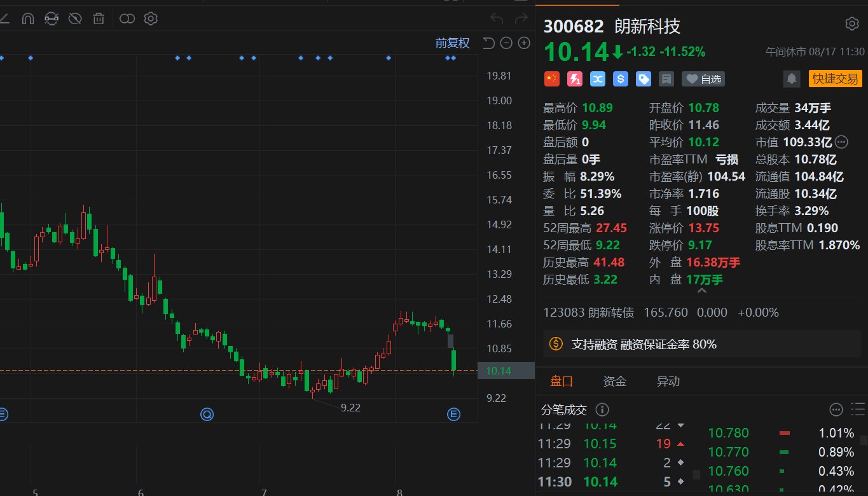Click the pink lightning level-1 icon
Viewport: 868px width, 496px height.
click(575, 79)
